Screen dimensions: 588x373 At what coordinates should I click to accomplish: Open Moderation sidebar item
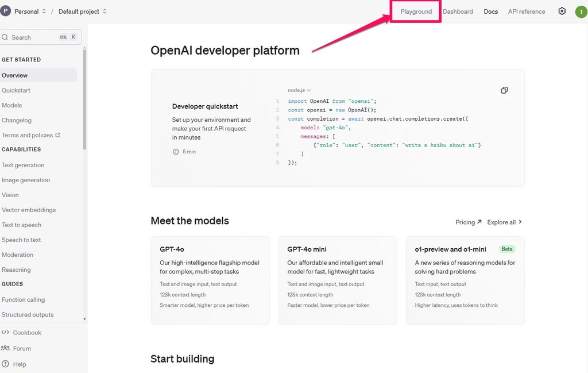(x=17, y=255)
